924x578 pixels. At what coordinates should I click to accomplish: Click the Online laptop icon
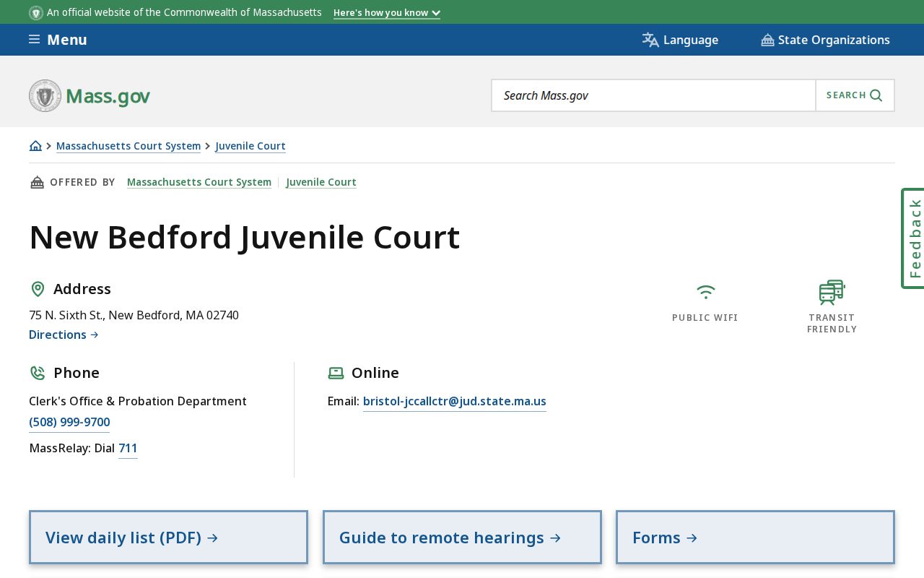point(336,373)
